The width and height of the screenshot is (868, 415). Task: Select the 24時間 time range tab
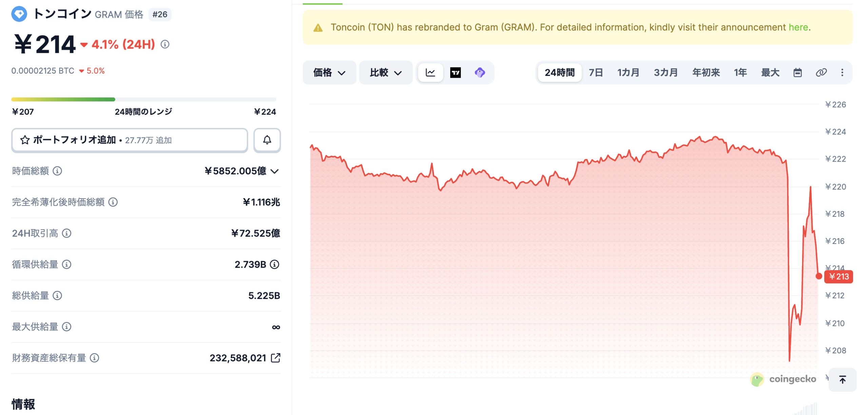[x=559, y=73]
